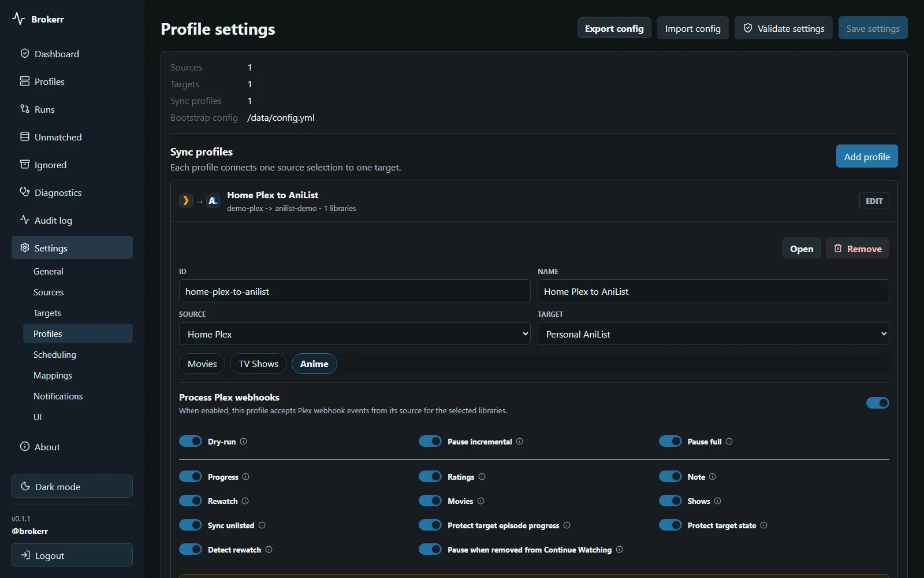The width and height of the screenshot is (924, 578).
Task: Turn off the Pause full switch
Action: [x=670, y=441]
